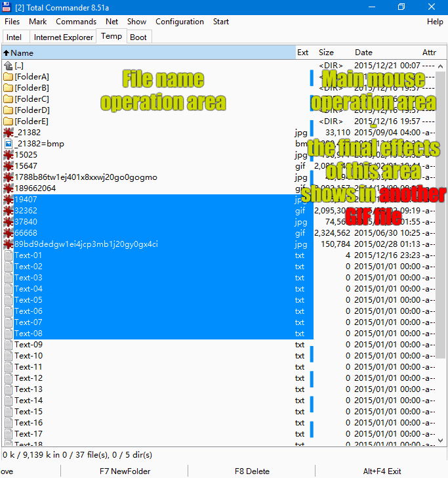Click the FolderA folder icon
This screenshot has width=448, height=478.
click(x=9, y=77)
